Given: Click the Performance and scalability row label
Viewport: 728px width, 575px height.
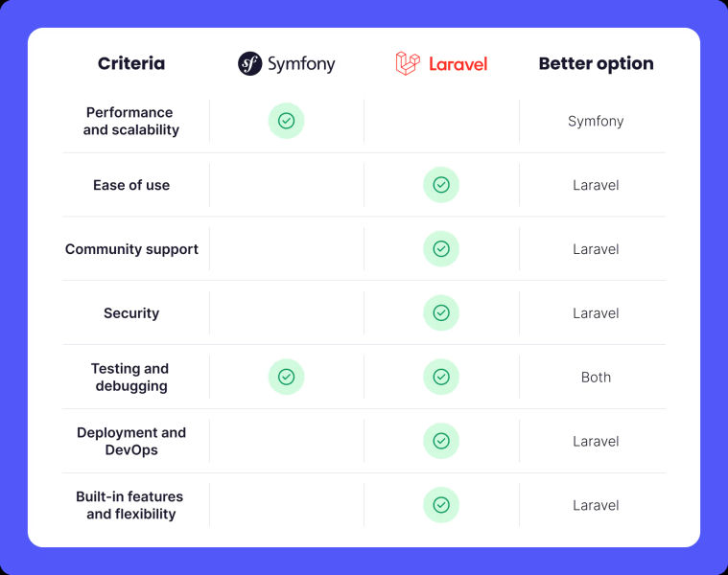Looking at the screenshot, I should [x=131, y=121].
